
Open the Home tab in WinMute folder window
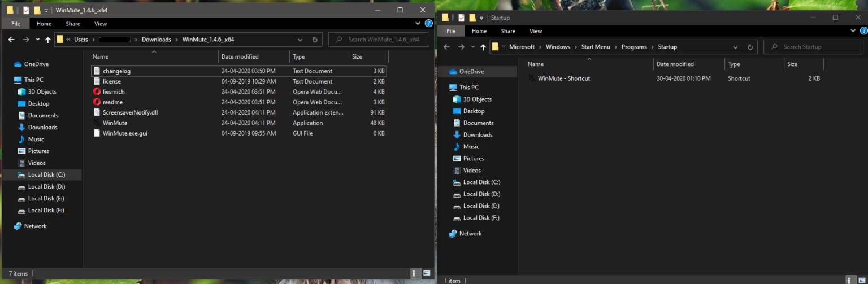pyautogui.click(x=44, y=24)
